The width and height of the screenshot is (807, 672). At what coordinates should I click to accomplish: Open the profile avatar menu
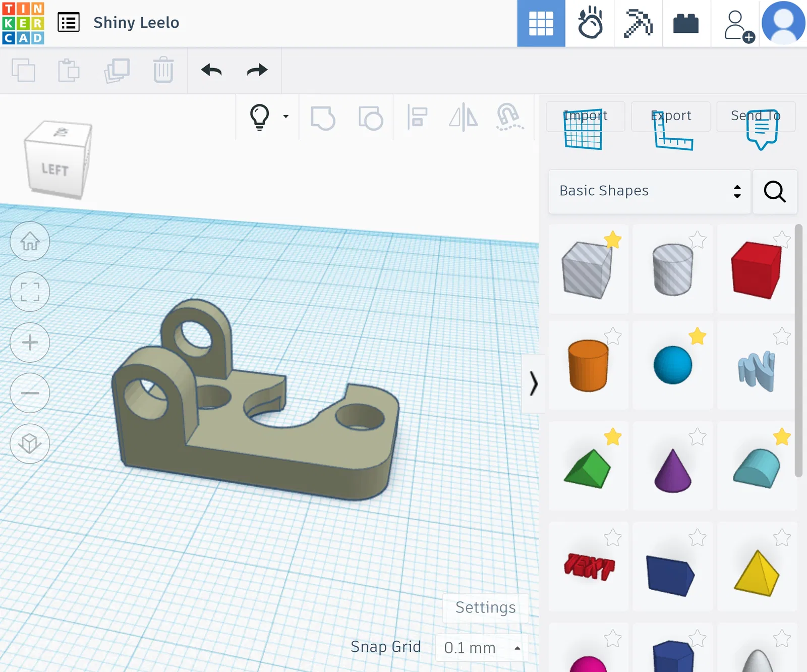783,23
